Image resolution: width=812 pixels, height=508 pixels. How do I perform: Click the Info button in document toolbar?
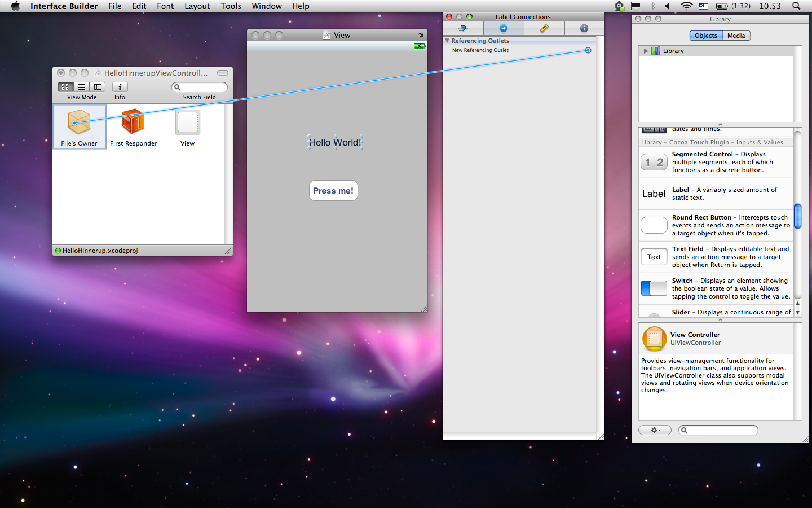click(120, 87)
